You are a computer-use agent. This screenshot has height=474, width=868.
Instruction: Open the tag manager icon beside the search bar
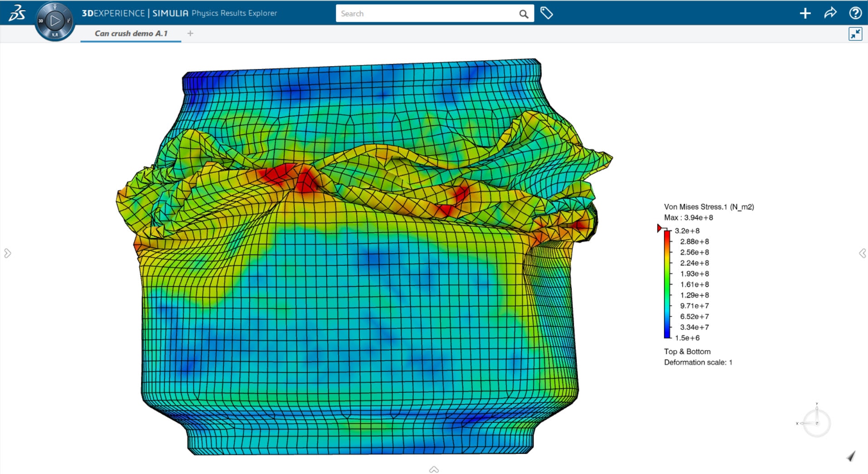[x=547, y=13]
